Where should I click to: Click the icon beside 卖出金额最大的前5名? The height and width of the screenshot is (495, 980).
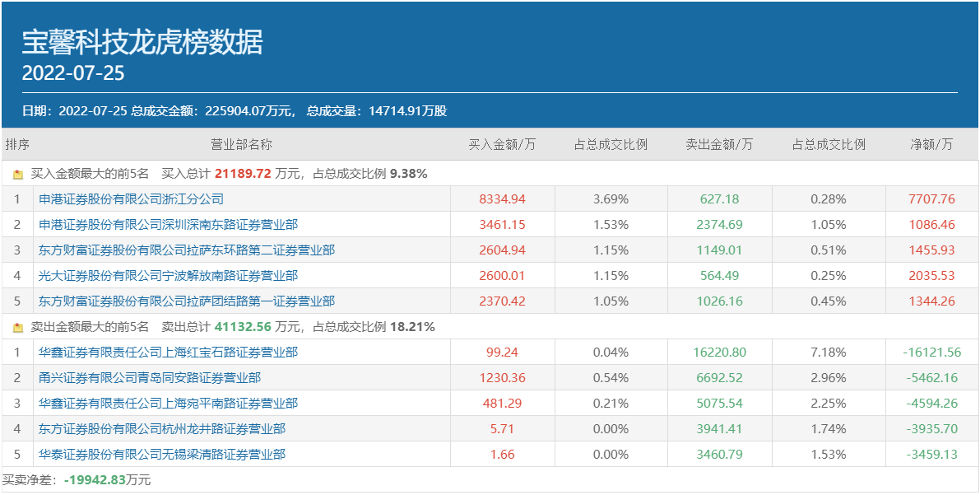coord(18,328)
